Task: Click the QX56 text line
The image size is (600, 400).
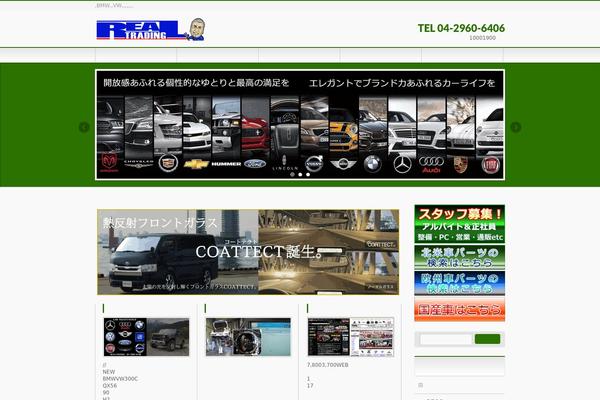Action: tap(110, 386)
